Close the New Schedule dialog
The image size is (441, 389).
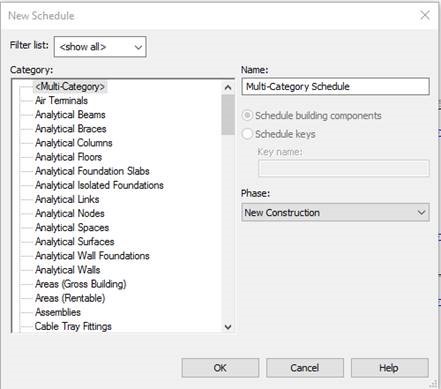click(425, 15)
